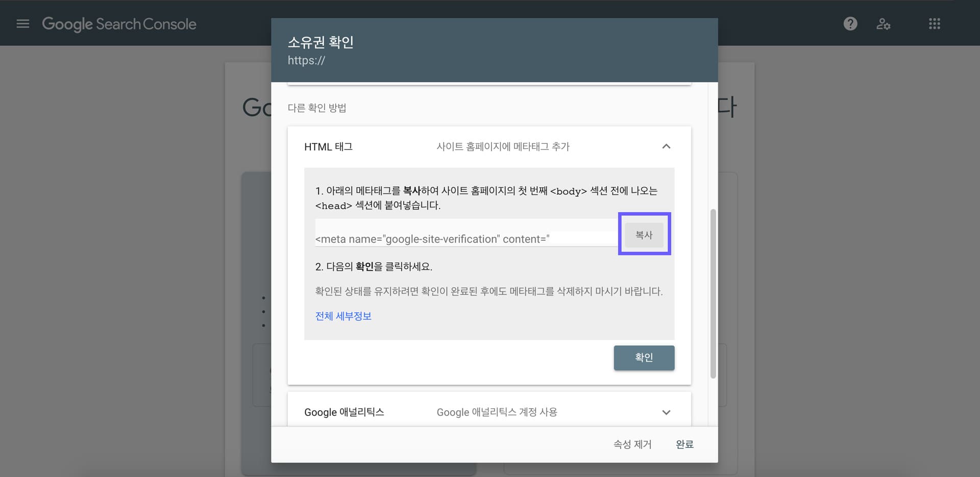Screen dimensions: 980x477
Task: Open the HTML 태그 verification method row
Action: pos(328,146)
